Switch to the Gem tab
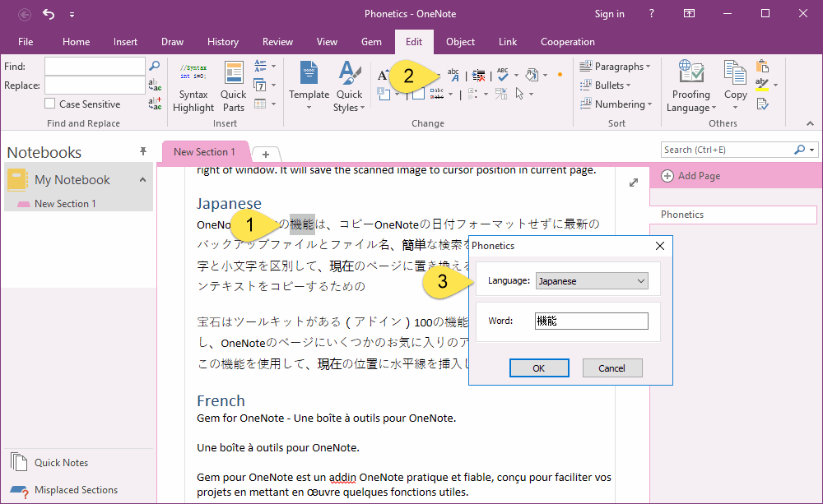Screen dimensions: 823x504 (x=371, y=41)
